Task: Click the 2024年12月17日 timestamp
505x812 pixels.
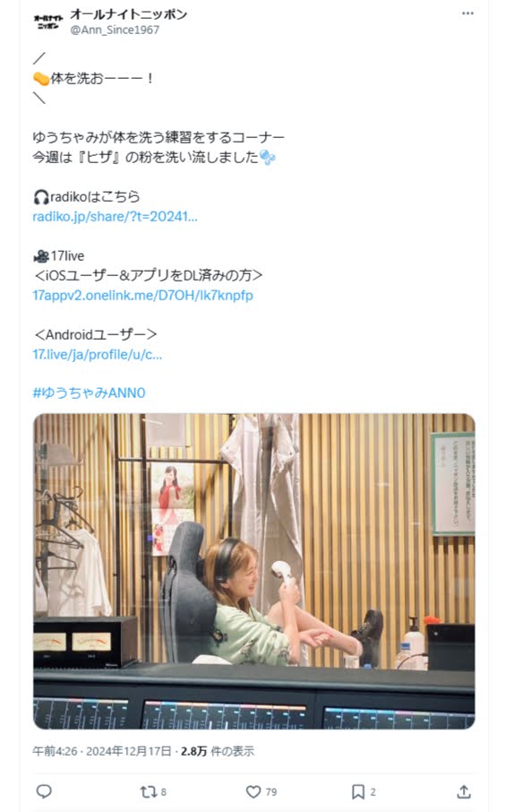Action: point(128,751)
